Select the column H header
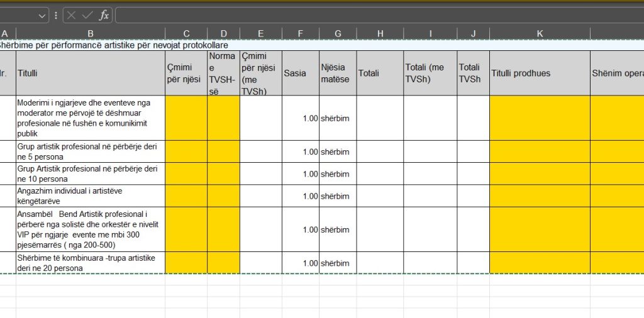644x318 pixels. click(380, 33)
